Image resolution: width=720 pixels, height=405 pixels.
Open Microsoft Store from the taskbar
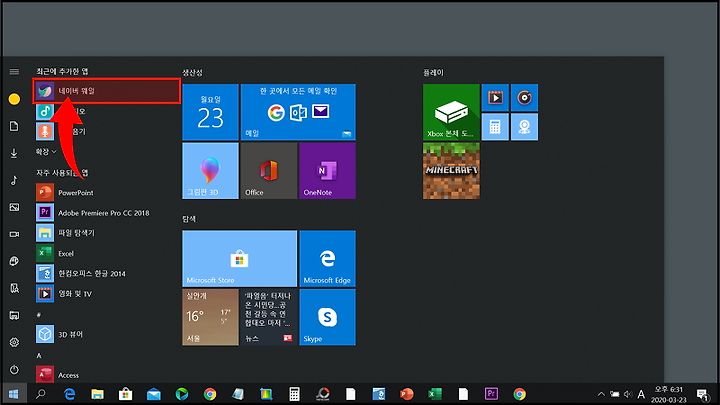125,394
